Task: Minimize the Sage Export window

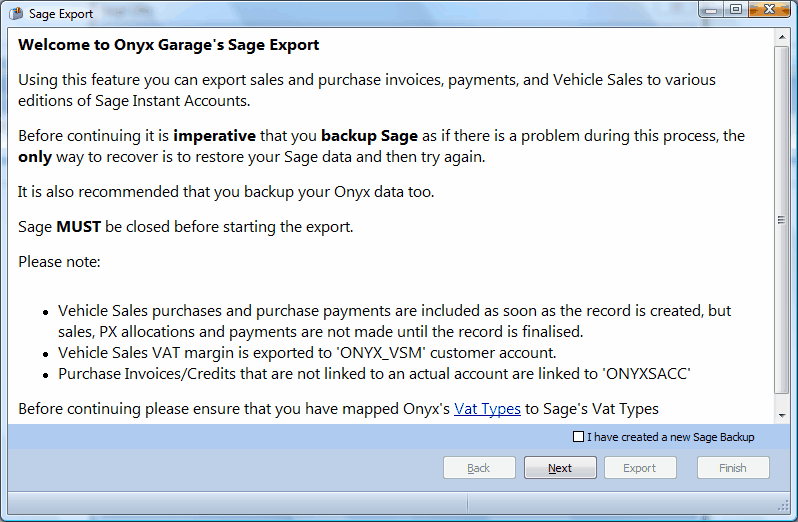Action: tap(710, 10)
